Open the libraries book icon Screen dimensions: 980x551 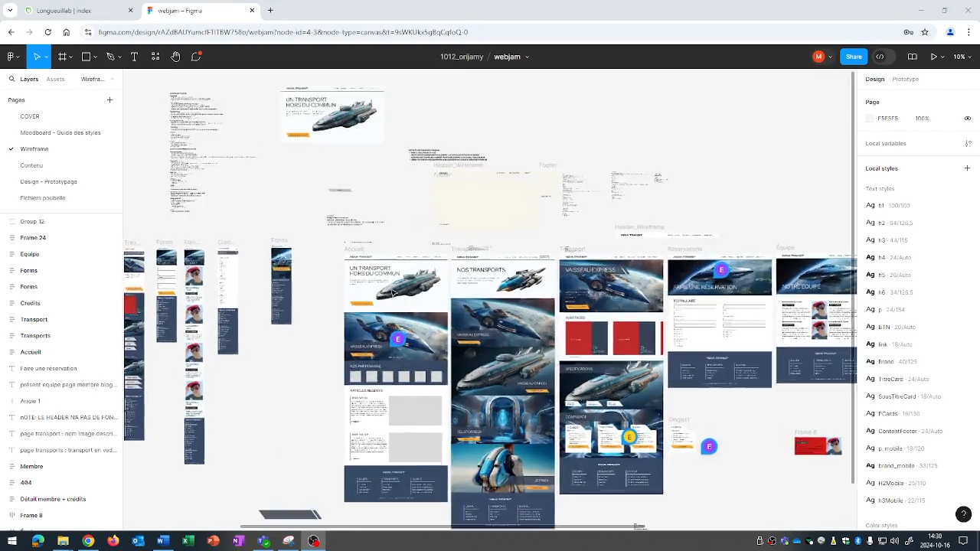tap(913, 57)
